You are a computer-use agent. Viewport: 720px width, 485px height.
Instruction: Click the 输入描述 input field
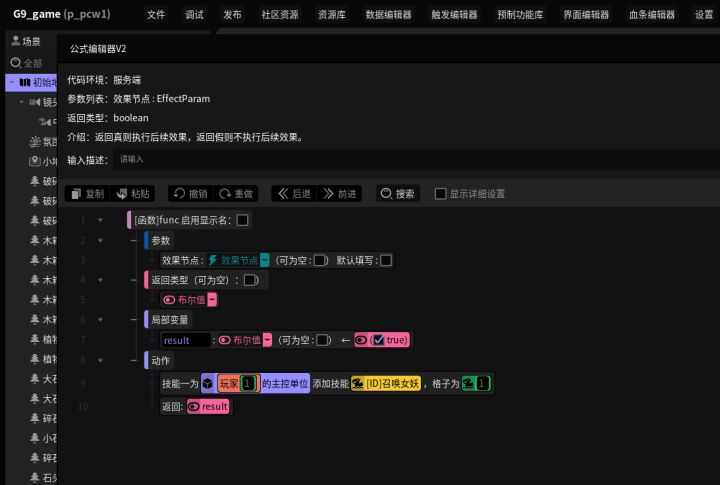click(x=417, y=159)
